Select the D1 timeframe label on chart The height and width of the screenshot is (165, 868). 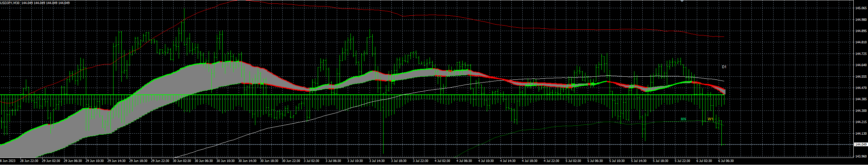pos(724,67)
